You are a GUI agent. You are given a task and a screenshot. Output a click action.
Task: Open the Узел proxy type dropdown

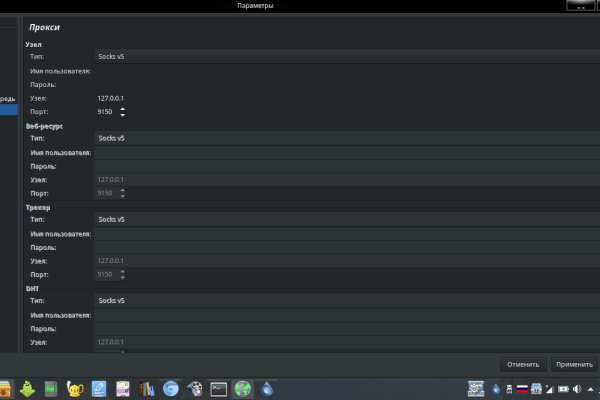point(345,57)
